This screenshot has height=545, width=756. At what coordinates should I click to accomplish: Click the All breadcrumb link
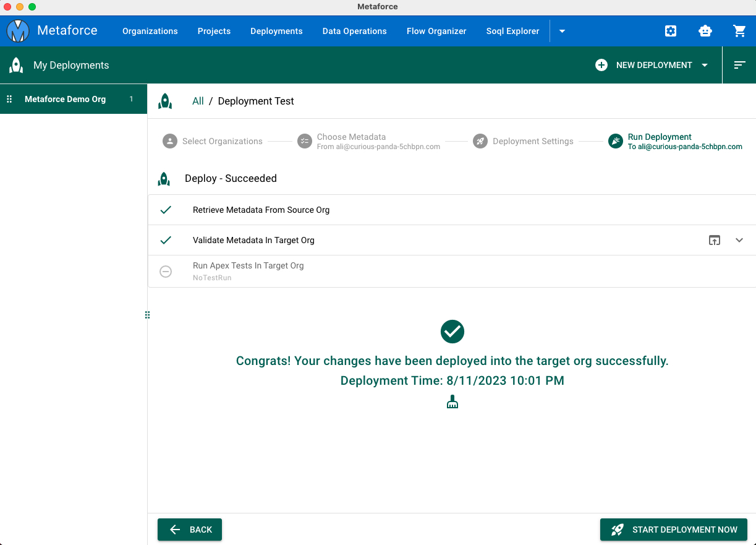198,101
